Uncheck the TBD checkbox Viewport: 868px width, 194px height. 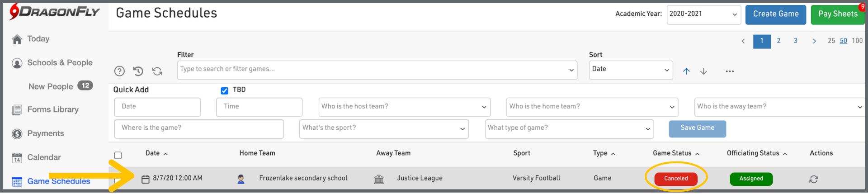tap(224, 90)
